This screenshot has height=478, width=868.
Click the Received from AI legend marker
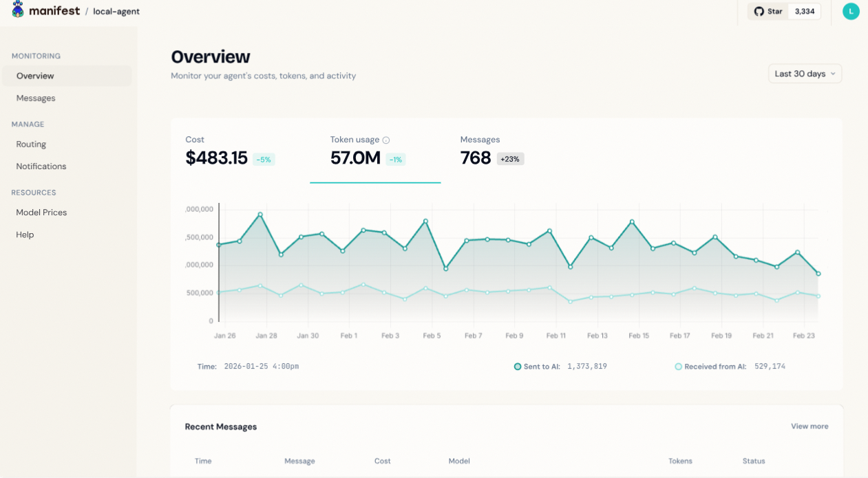pyautogui.click(x=678, y=367)
